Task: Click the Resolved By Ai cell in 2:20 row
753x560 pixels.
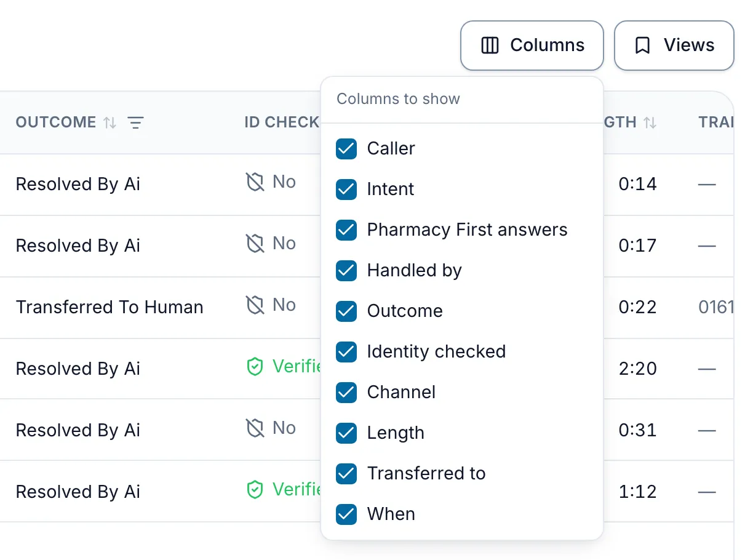Action: [78, 369]
